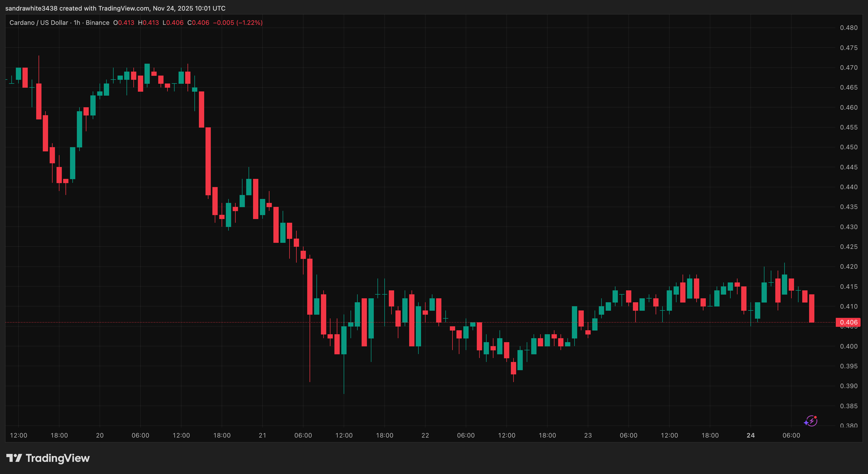Click the TradingView logo
The height and width of the screenshot is (474, 868).
49,458
